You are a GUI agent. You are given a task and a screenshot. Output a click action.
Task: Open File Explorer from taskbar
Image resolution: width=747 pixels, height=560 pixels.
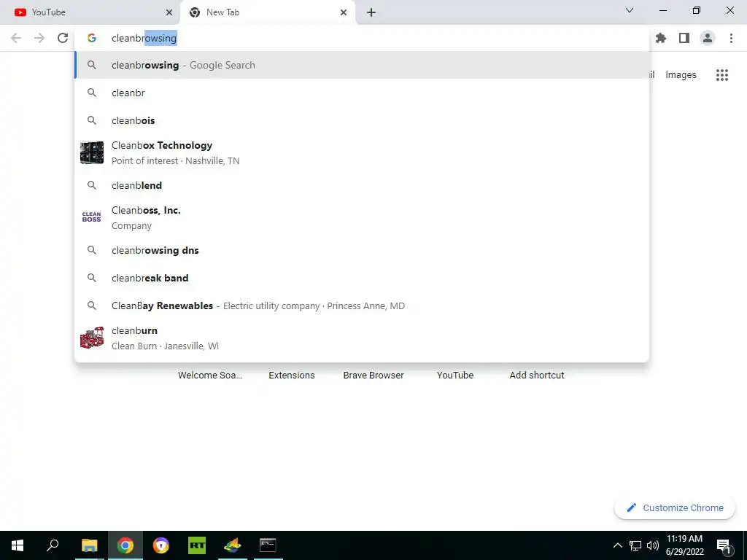click(x=89, y=545)
